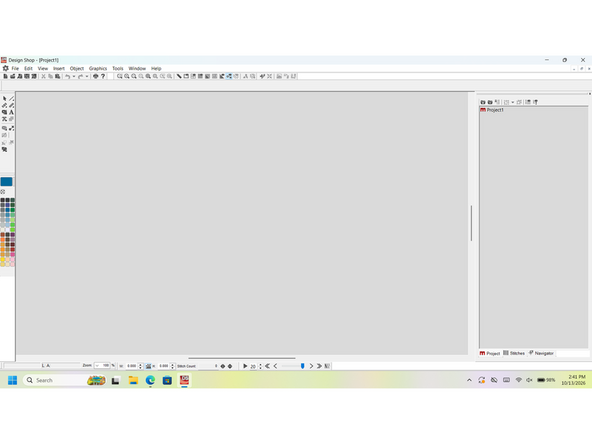Select the Line drawing tool beside the arrow
Image resolution: width=592 pixels, height=444 pixels.
(12, 99)
